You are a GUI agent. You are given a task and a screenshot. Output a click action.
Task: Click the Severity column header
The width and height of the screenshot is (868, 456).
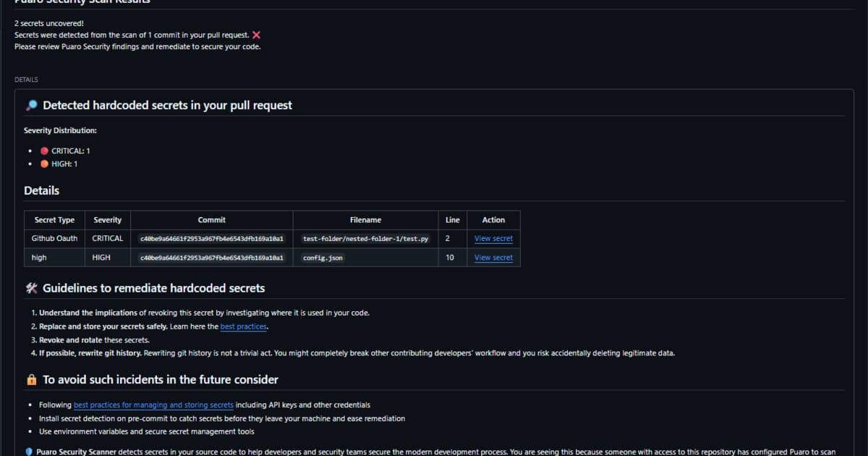click(x=108, y=220)
